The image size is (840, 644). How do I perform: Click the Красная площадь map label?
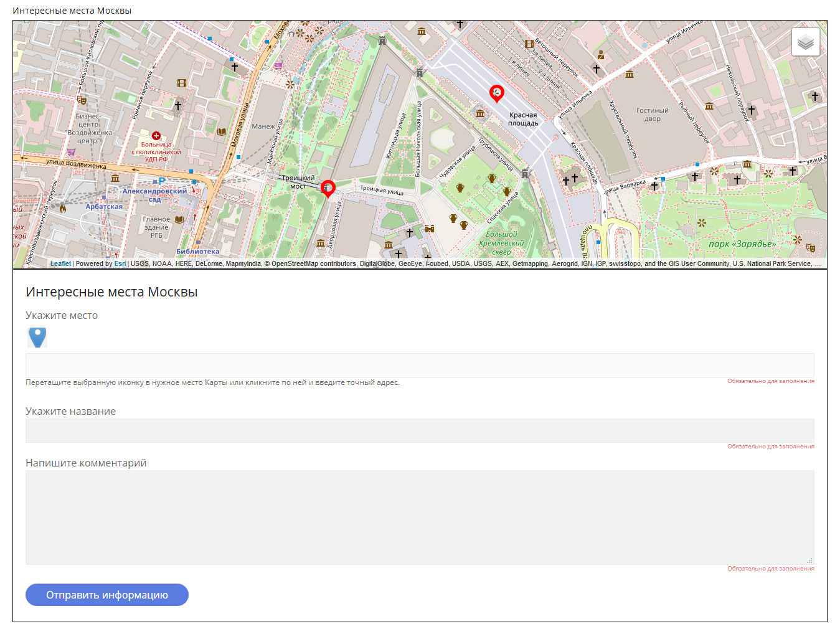pyautogui.click(x=524, y=118)
